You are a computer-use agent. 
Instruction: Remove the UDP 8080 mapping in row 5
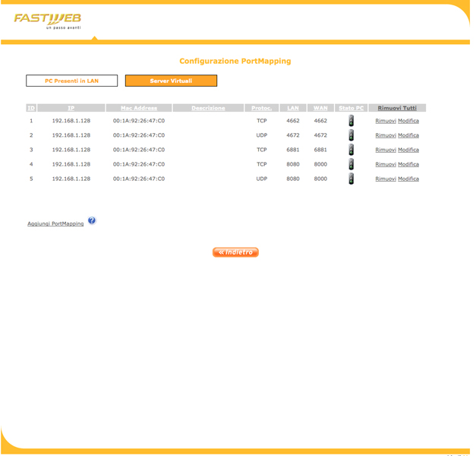point(386,179)
